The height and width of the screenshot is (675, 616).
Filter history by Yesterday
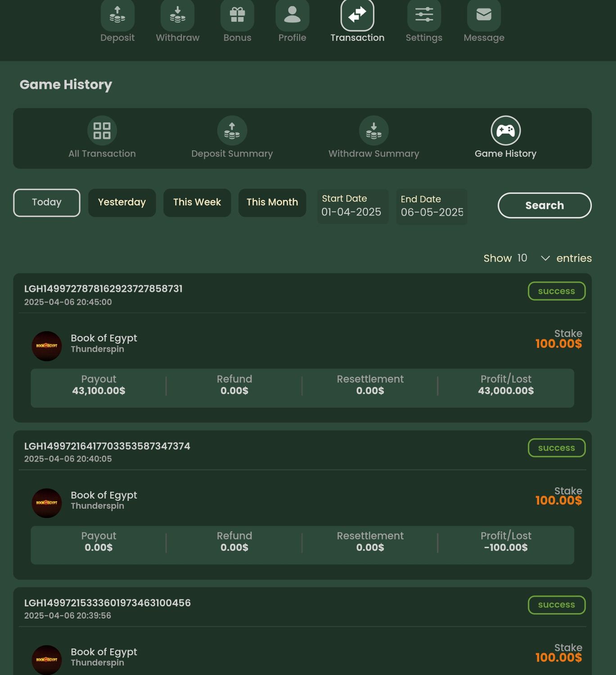point(122,202)
